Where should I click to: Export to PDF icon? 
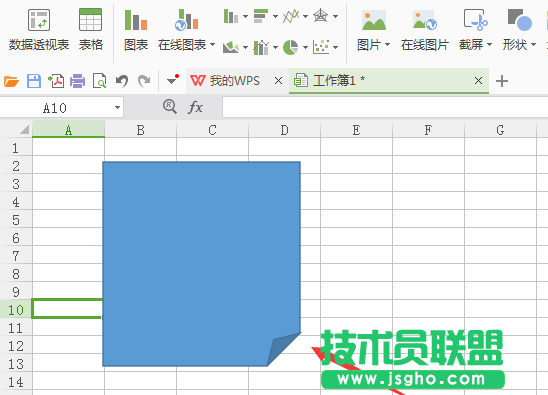56,81
